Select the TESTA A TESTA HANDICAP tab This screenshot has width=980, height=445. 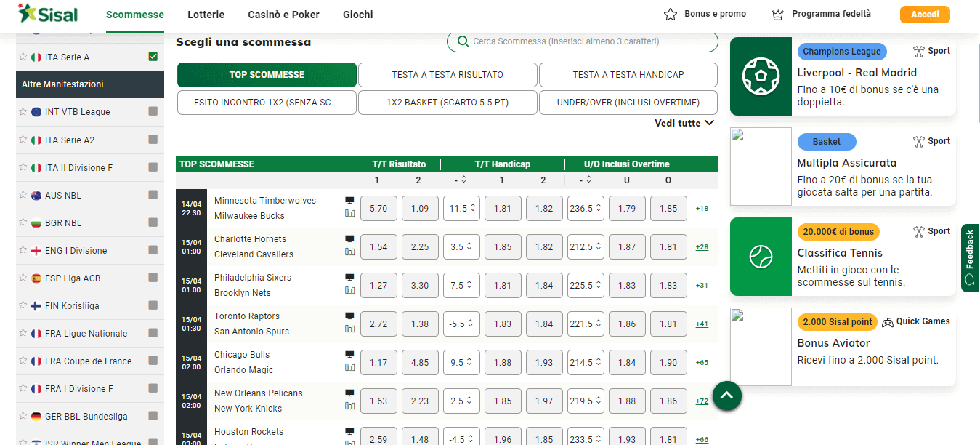(x=628, y=75)
